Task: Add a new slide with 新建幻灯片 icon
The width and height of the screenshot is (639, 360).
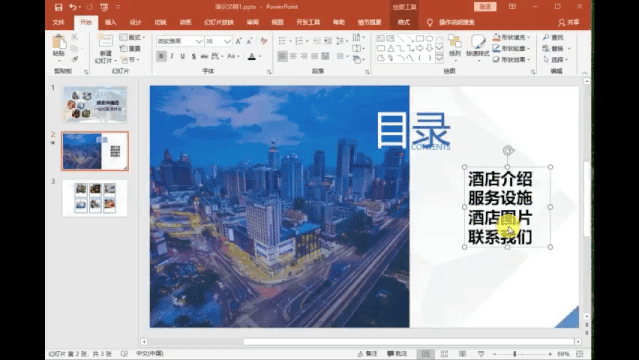Action: [106, 41]
